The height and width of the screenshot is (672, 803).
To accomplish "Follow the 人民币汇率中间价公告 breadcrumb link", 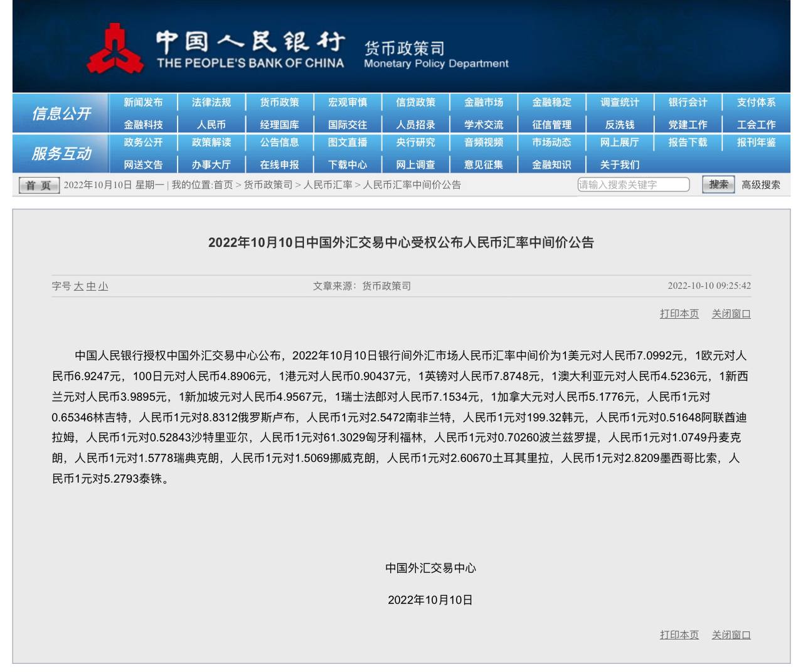I will (x=412, y=185).
